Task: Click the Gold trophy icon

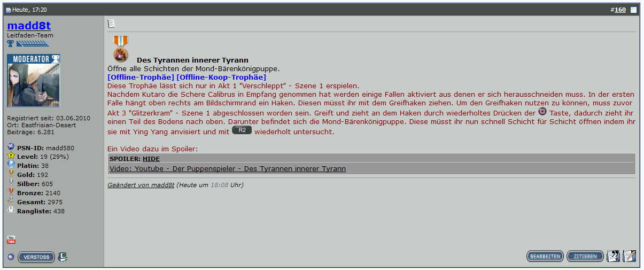Action: [11, 174]
